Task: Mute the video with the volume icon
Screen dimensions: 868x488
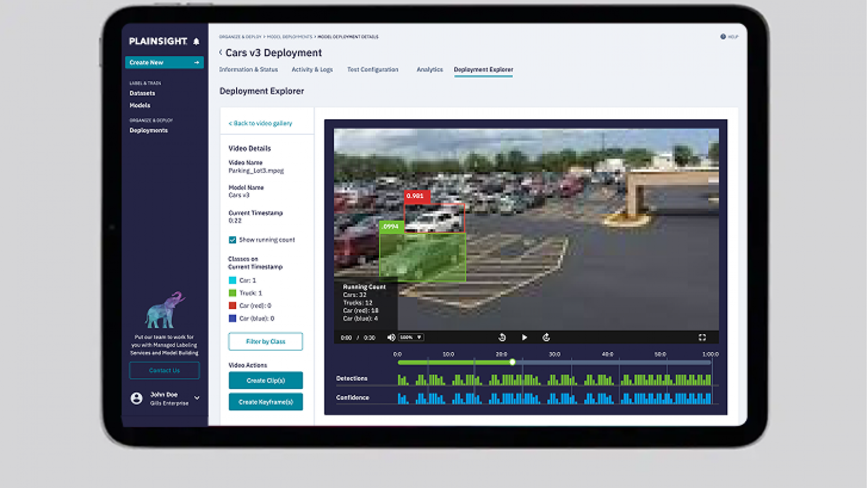Action: 391,337
